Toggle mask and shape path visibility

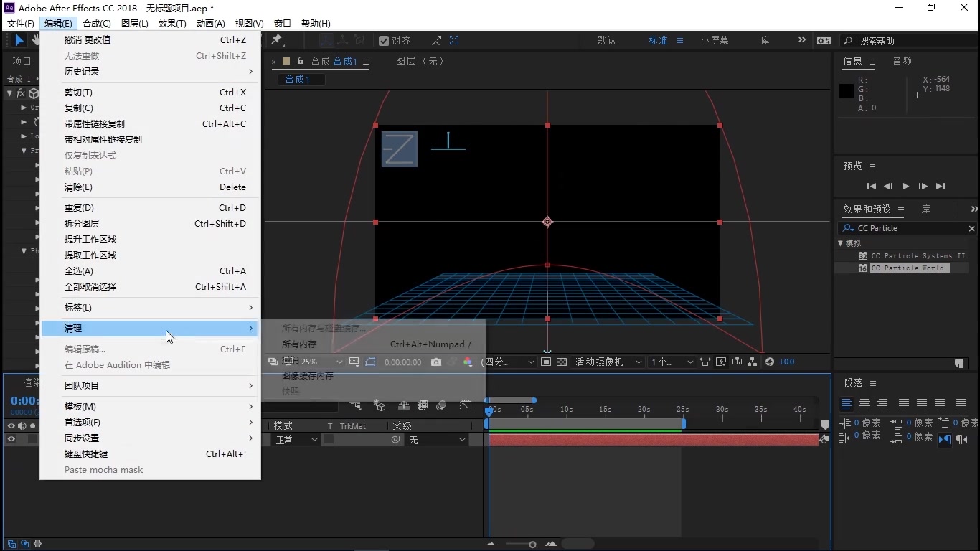(x=370, y=362)
